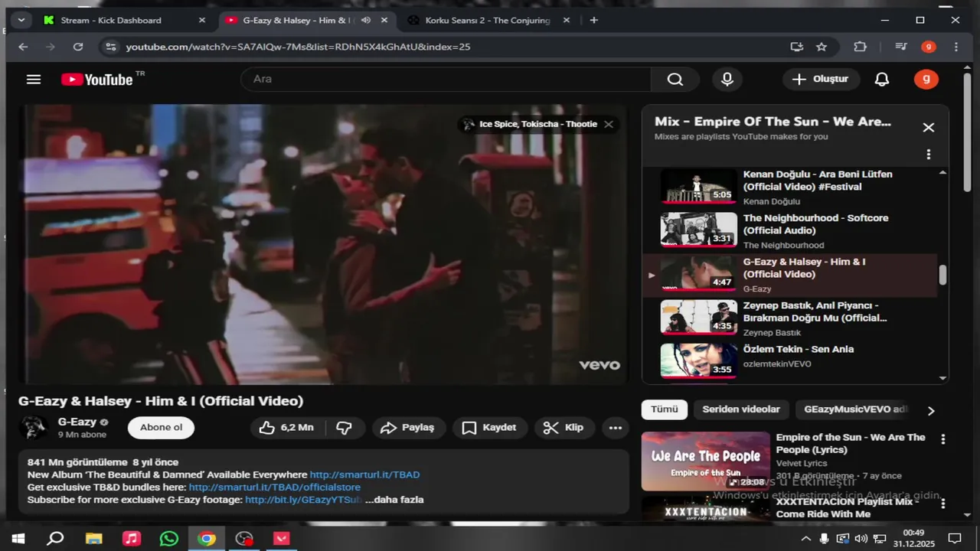Close the Mix playlist panel
The width and height of the screenshot is (980, 551).
(928, 127)
